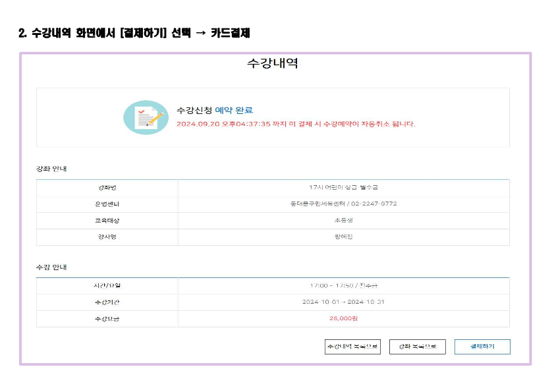Click the 강좌명 row label
This screenshot has width=554, height=392.
click(x=107, y=188)
